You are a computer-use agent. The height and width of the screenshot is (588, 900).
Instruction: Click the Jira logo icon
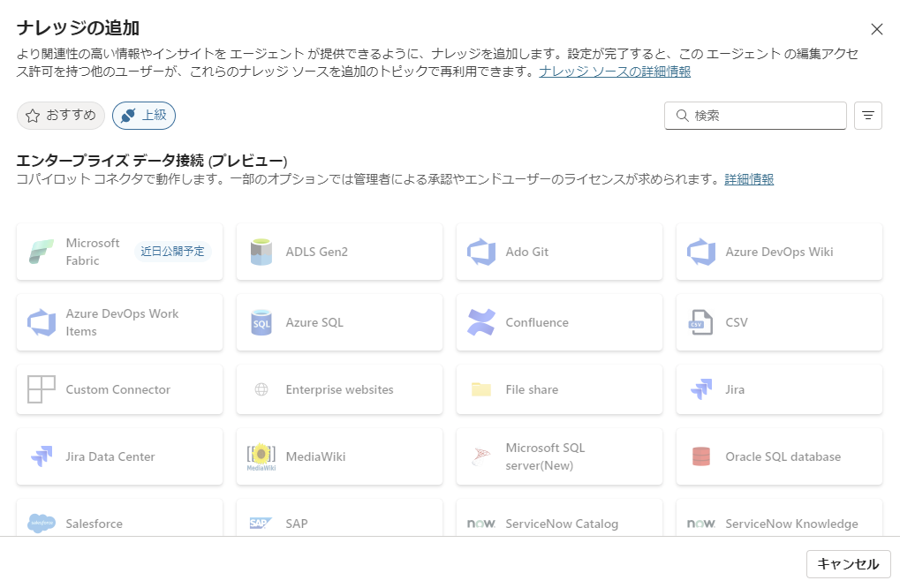(700, 389)
